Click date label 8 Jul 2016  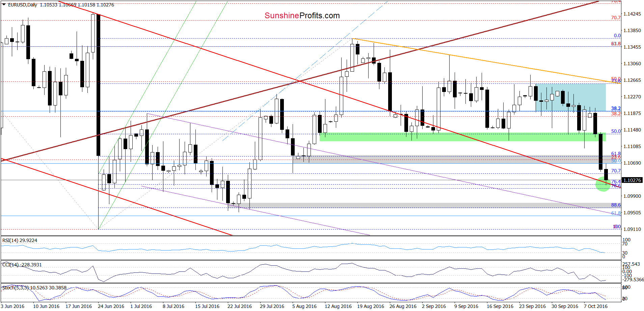coord(173,306)
